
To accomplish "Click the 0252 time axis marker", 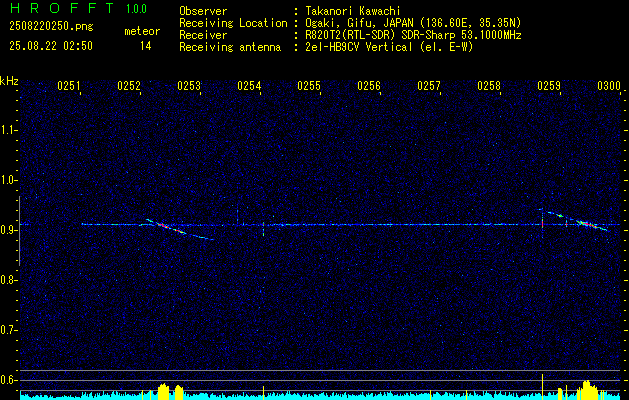I will (x=129, y=86).
